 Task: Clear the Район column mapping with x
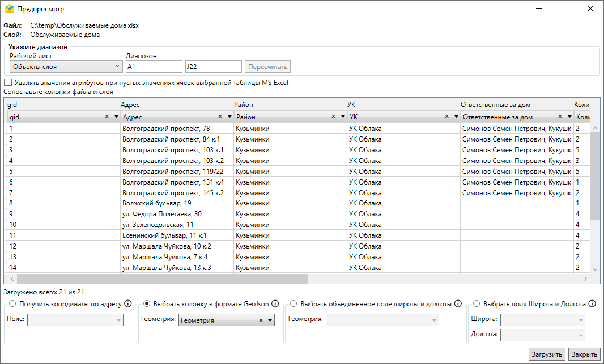click(334, 117)
